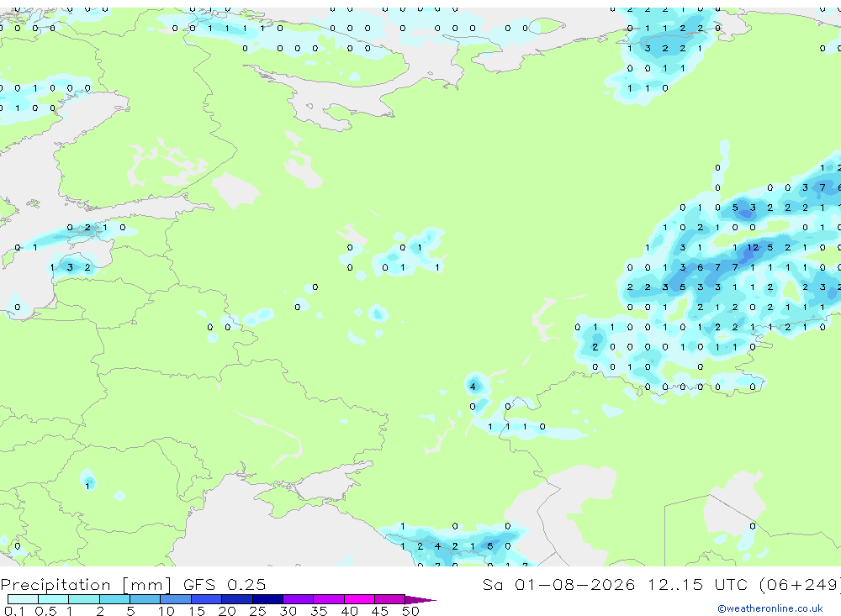Select the 20–25 mm legend swatch

[x=237, y=599]
